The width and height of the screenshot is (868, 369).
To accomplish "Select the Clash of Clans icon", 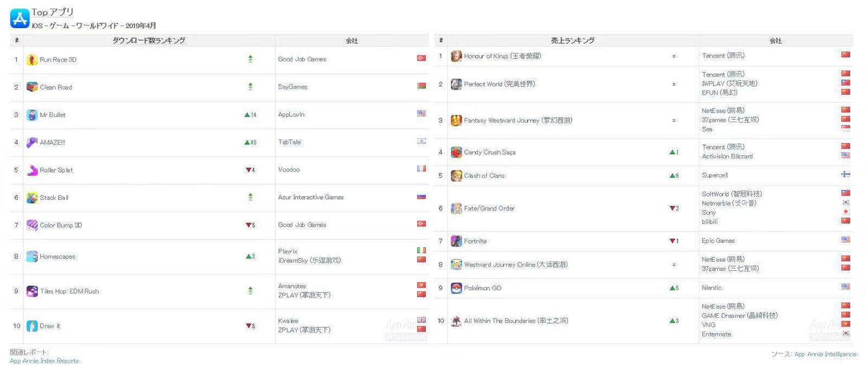I will coord(456,176).
